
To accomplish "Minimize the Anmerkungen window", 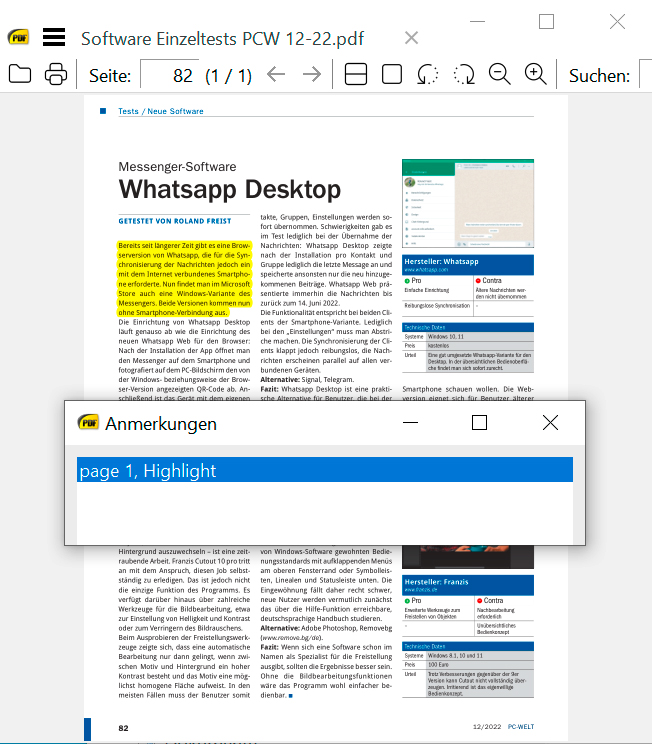I will pos(410,422).
